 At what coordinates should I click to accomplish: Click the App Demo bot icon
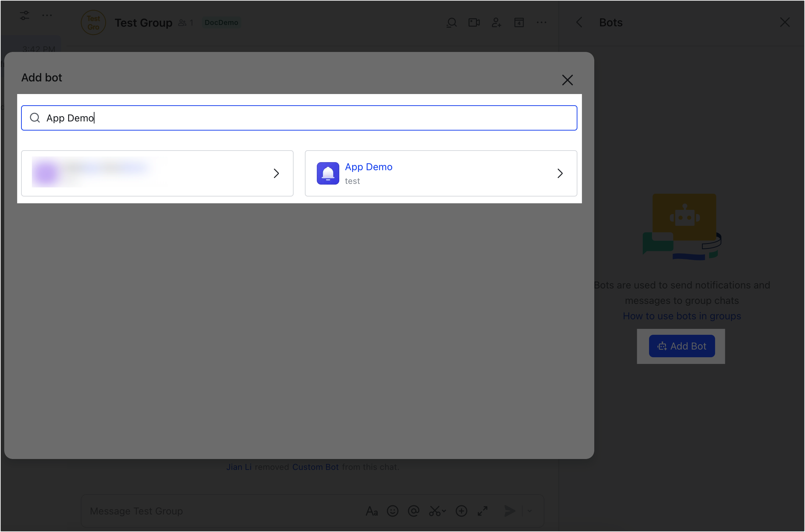tap(328, 173)
